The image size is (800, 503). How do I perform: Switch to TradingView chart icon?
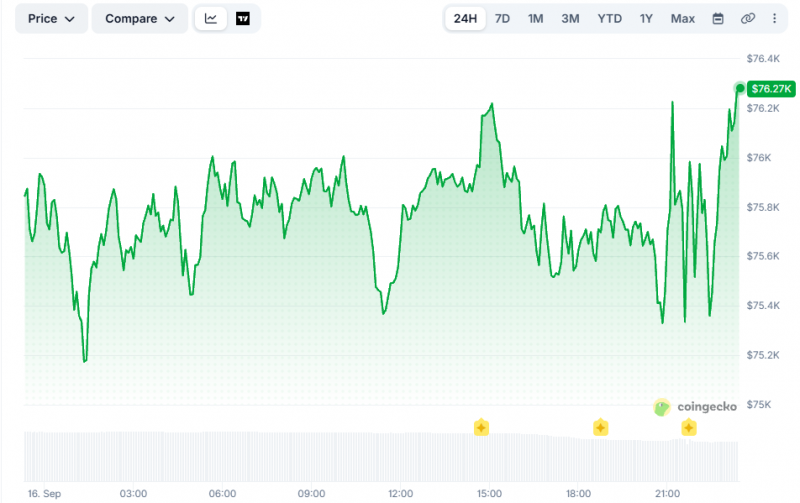click(243, 19)
